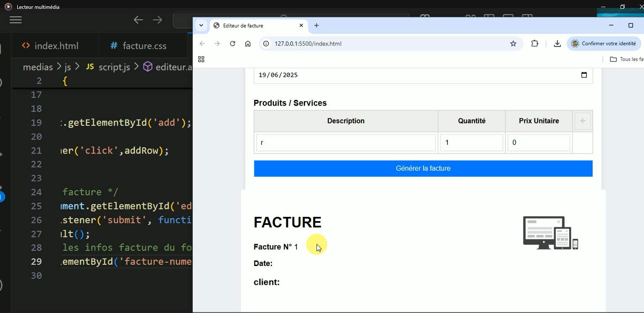644x313 pixels.
Task: Add a product row with plus button
Action: pyautogui.click(x=582, y=121)
